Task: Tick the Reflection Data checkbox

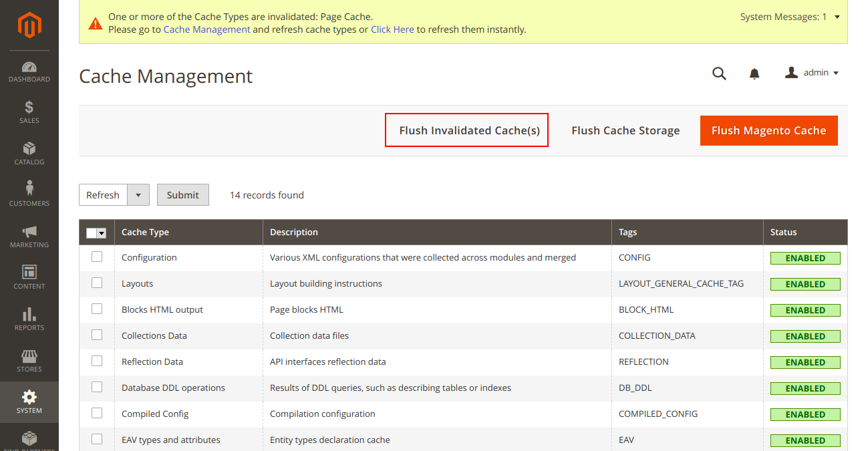Action: pos(97,361)
